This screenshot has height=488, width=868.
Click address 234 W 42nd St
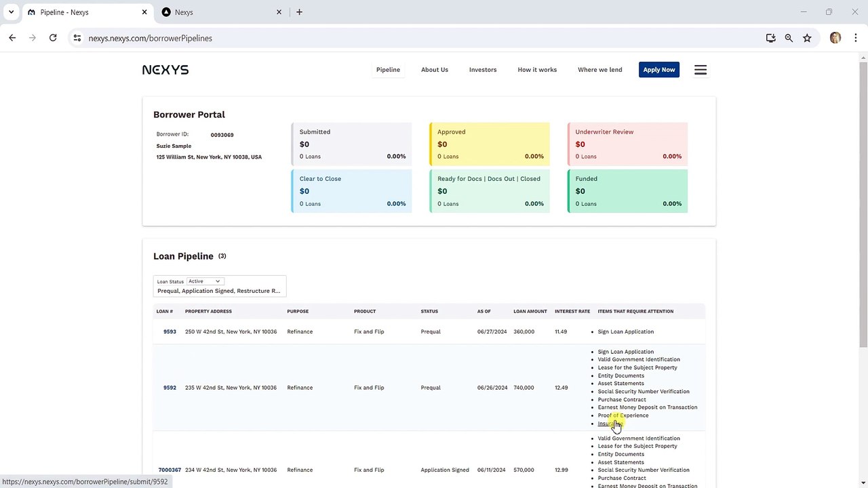click(231, 470)
